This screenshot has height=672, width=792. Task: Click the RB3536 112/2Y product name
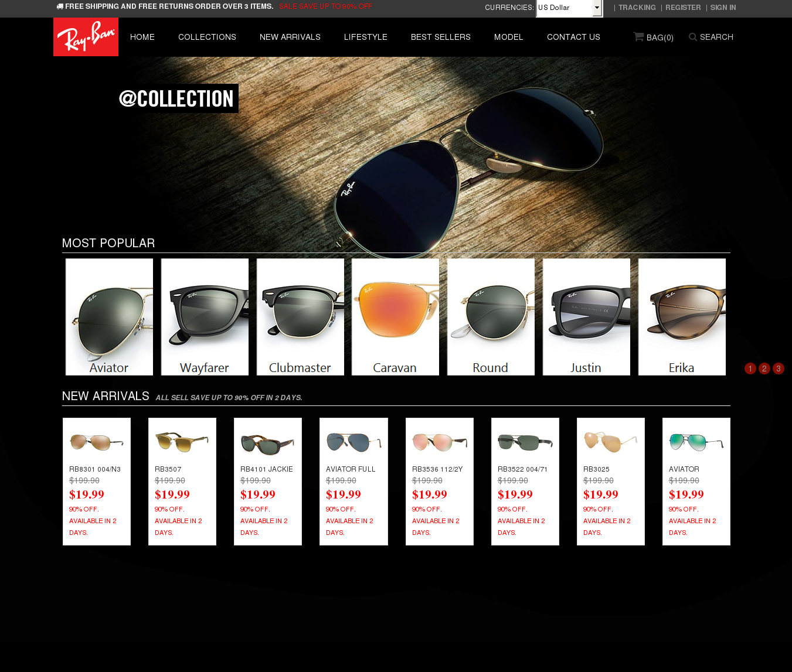(437, 469)
